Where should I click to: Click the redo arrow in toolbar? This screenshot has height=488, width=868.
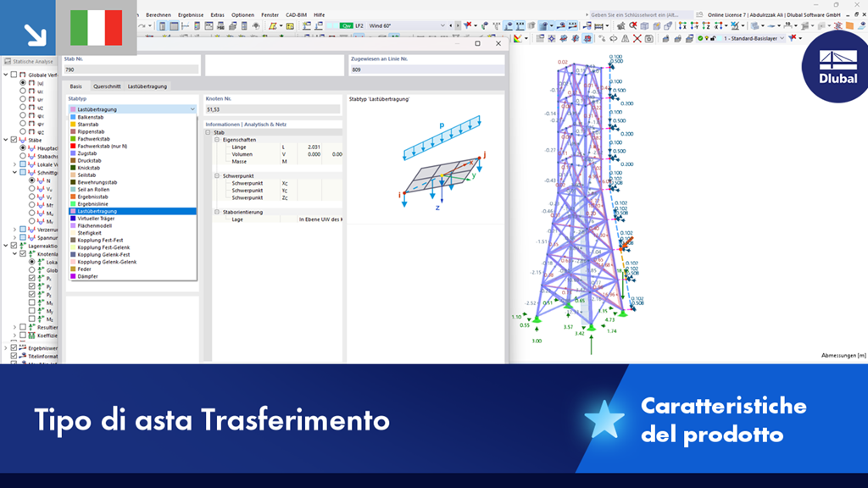(142, 26)
